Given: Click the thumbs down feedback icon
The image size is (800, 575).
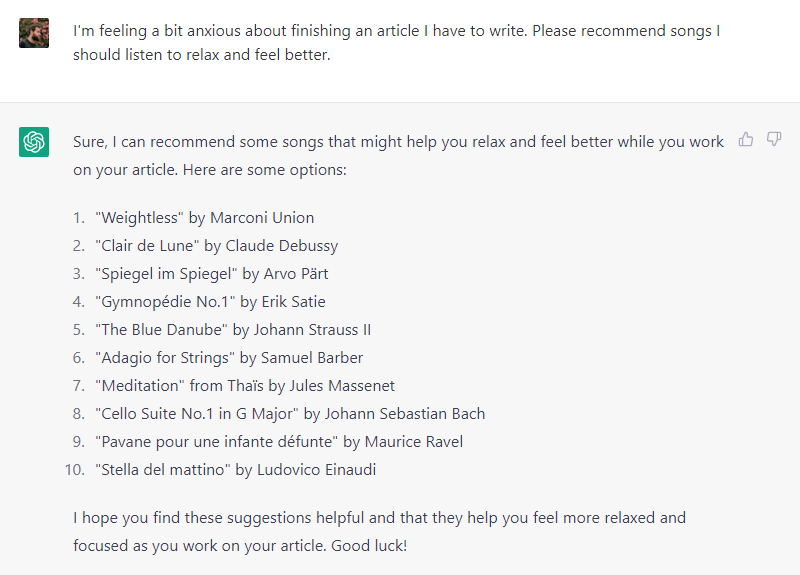Looking at the screenshot, I should pyautogui.click(x=774, y=139).
